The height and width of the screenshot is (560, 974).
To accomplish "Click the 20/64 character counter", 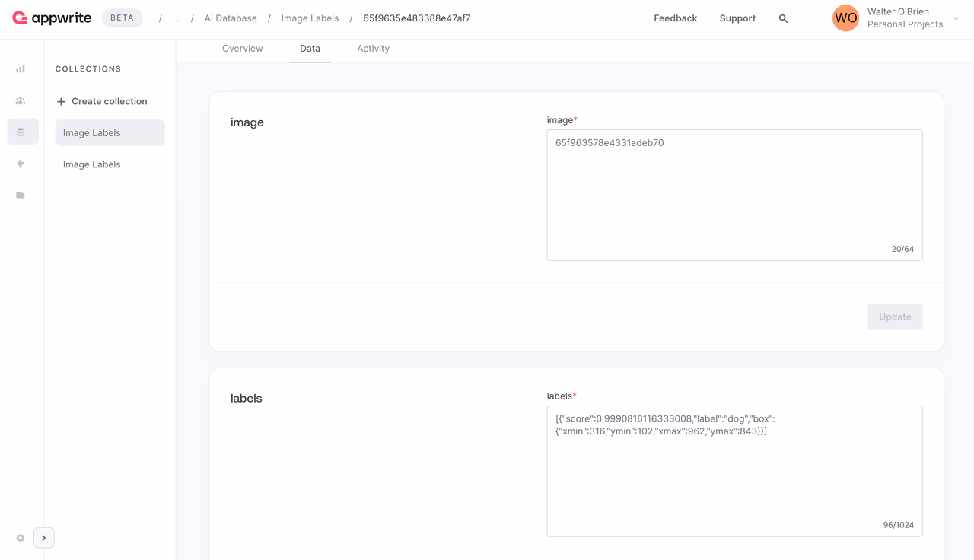I will 902,249.
